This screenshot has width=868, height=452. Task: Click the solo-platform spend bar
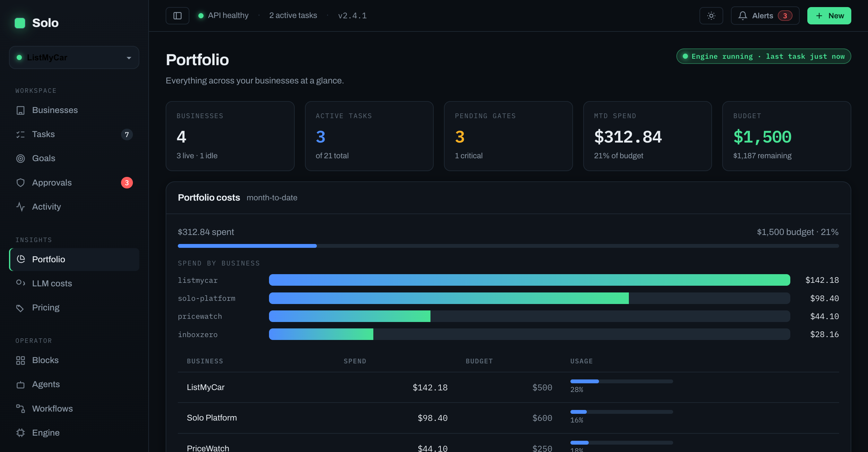[529, 298]
